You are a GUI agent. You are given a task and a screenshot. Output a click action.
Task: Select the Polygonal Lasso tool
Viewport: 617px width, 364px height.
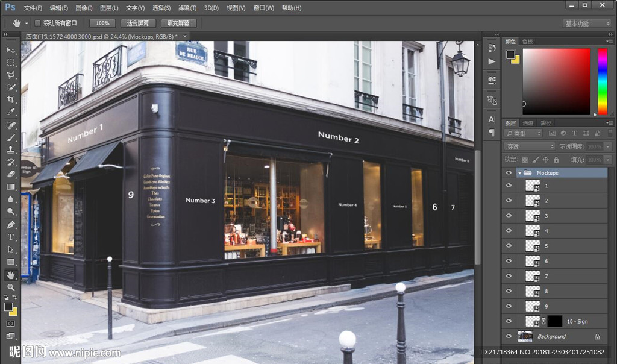tap(11, 75)
